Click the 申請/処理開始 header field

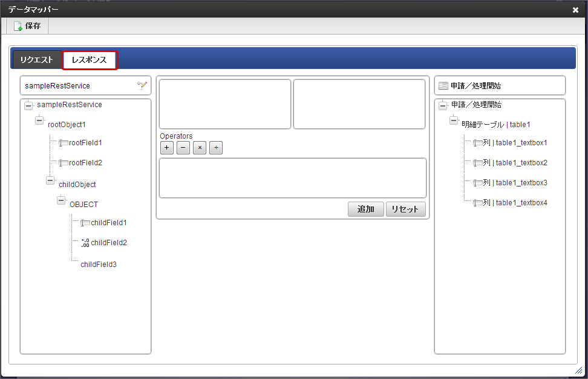pyautogui.click(x=500, y=85)
